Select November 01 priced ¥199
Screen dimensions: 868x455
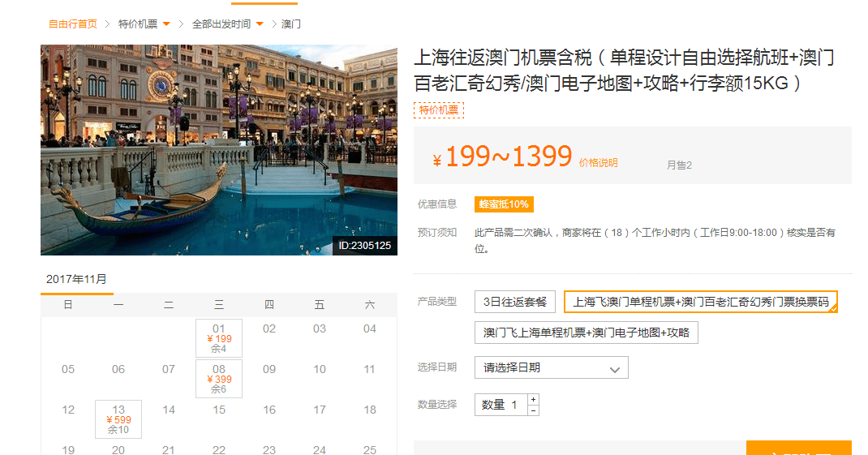(219, 338)
